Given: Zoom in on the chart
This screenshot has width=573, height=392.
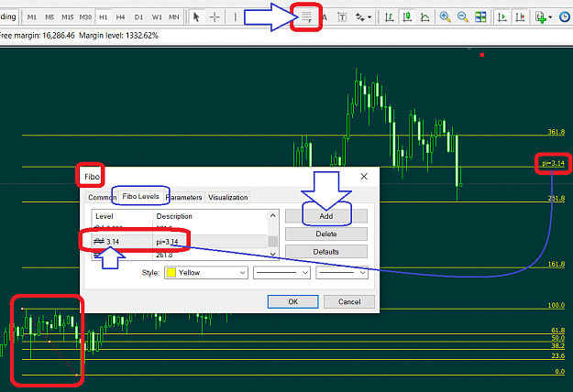Looking at the screenshot, I should coord(445,16).
